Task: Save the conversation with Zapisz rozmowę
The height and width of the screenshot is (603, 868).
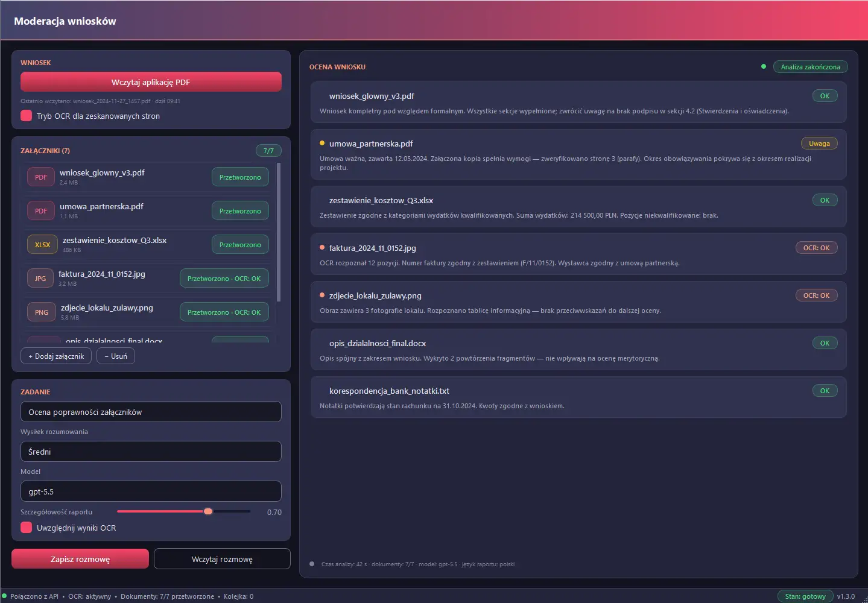Action: pos(80,559)
